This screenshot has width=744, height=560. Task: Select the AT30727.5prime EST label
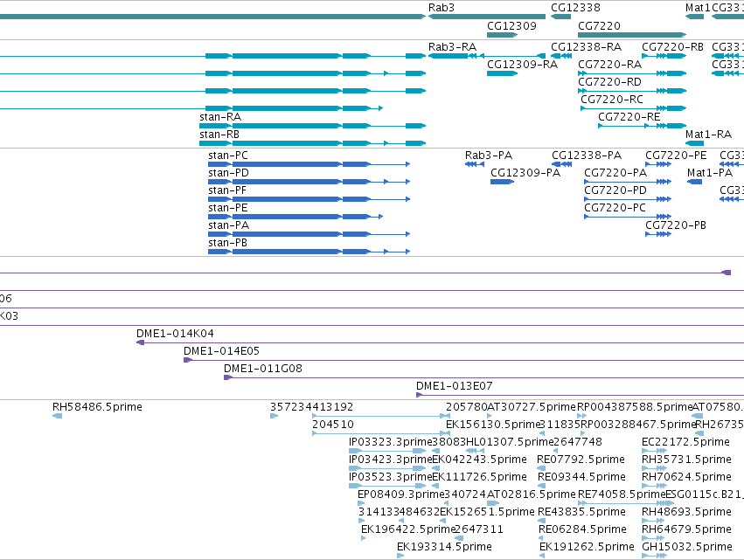click(x=532, y=407)
